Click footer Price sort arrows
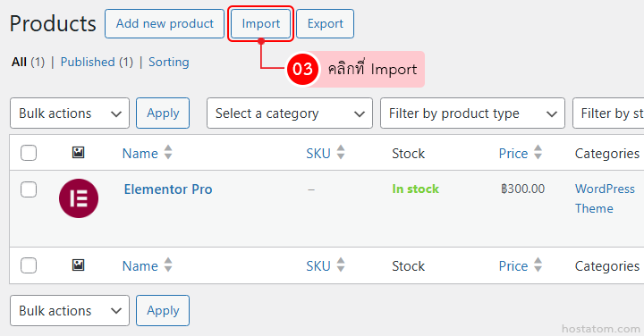 point(538,265)
